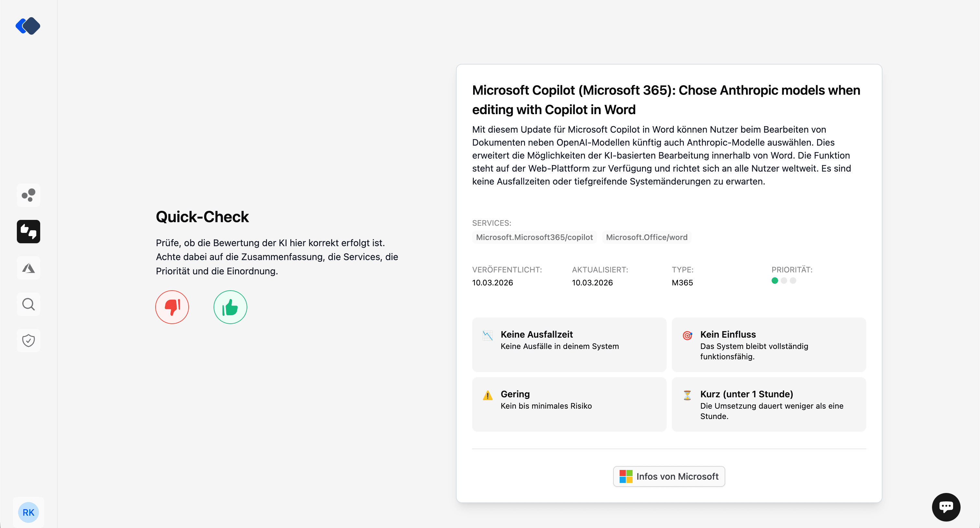Rate the assessment with thumbs down
The width and height of the screenshot is (980, 528).
172,307
